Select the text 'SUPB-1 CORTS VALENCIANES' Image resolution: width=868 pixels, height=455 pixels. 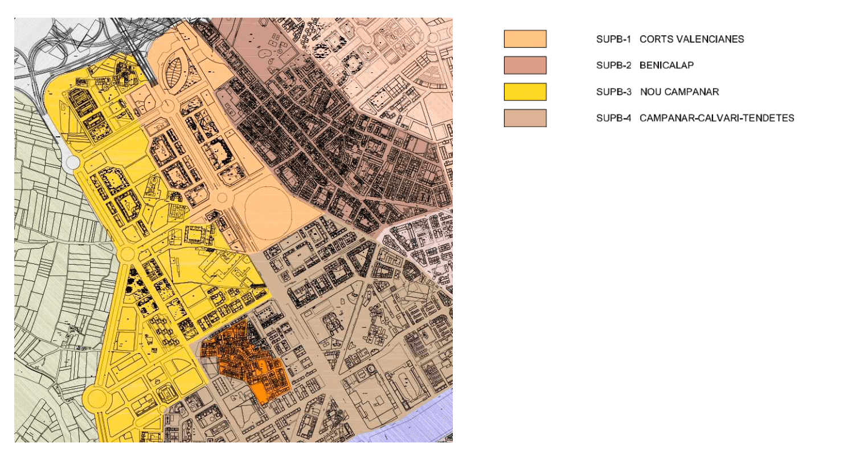coord(670,39)
